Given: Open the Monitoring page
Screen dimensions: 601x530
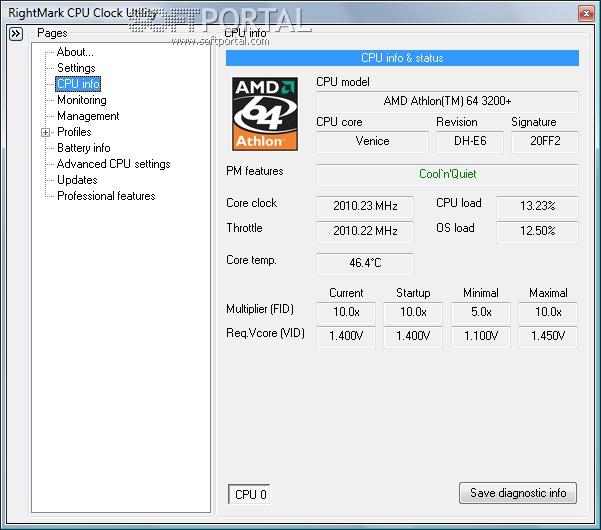Looking at the screenshot, I should (x=82, y=100).
